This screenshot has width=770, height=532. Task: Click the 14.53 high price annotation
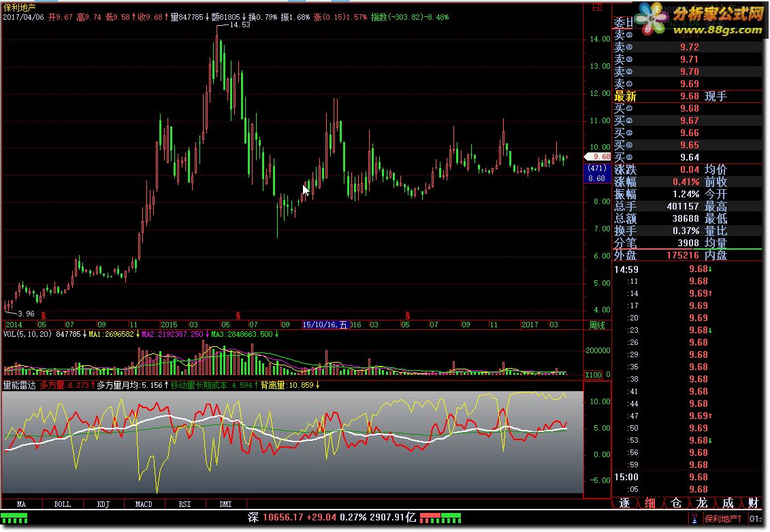pos(240,25)
